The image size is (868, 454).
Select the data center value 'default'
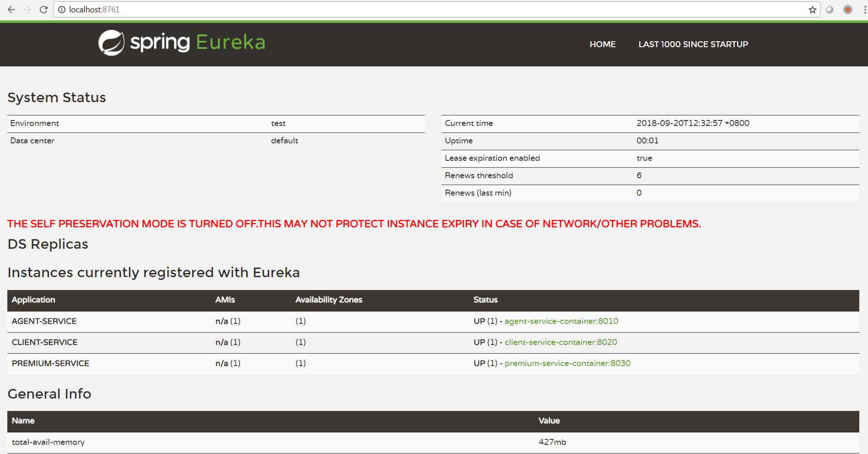[x=284, y=141]
